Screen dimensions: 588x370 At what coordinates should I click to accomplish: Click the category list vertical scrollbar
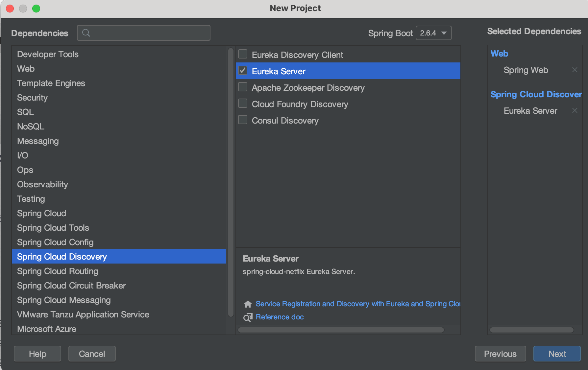(231, 182)
